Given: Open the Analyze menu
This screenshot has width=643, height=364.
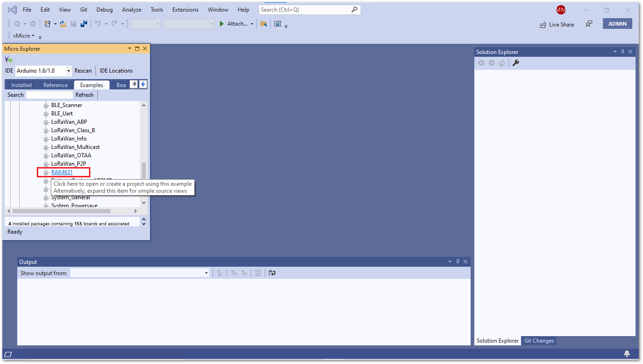Looking at the screenshot, I should coord(131,10).
